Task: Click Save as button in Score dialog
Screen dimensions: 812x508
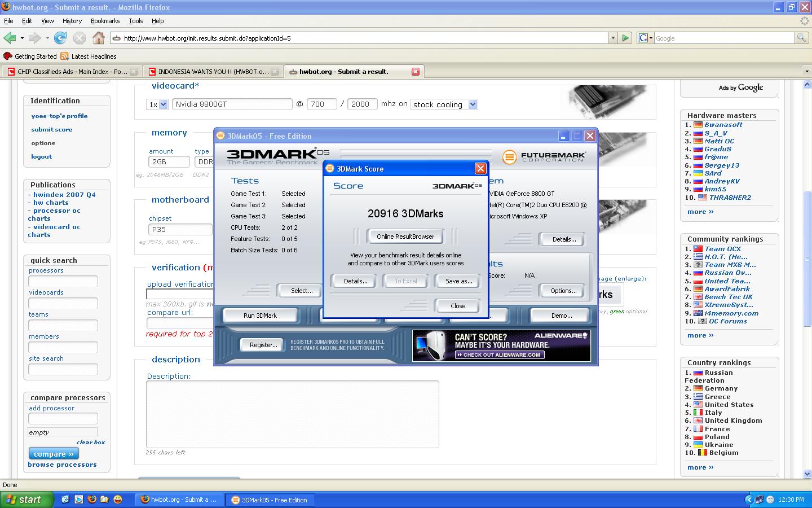Action: click(458, 281)
